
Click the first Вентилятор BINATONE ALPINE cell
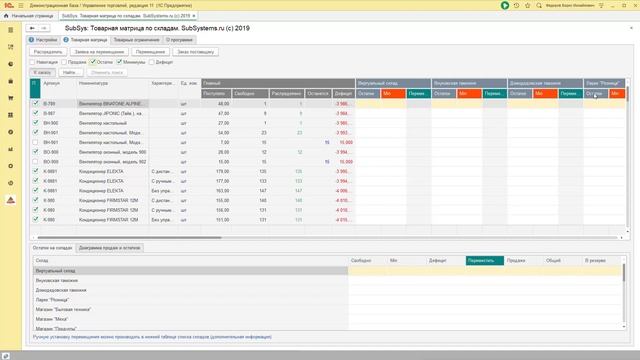click(113, 104)
